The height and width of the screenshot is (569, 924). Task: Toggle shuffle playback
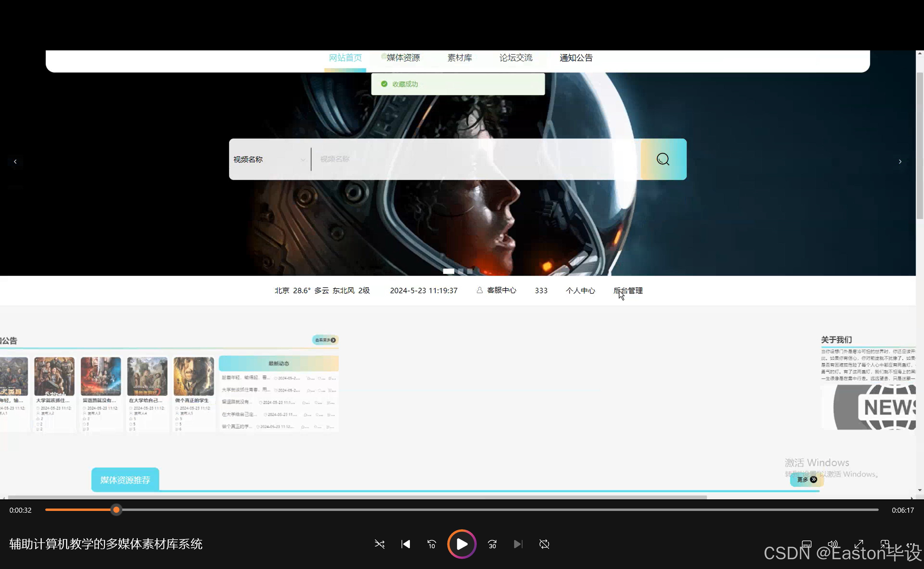[379, 544]
